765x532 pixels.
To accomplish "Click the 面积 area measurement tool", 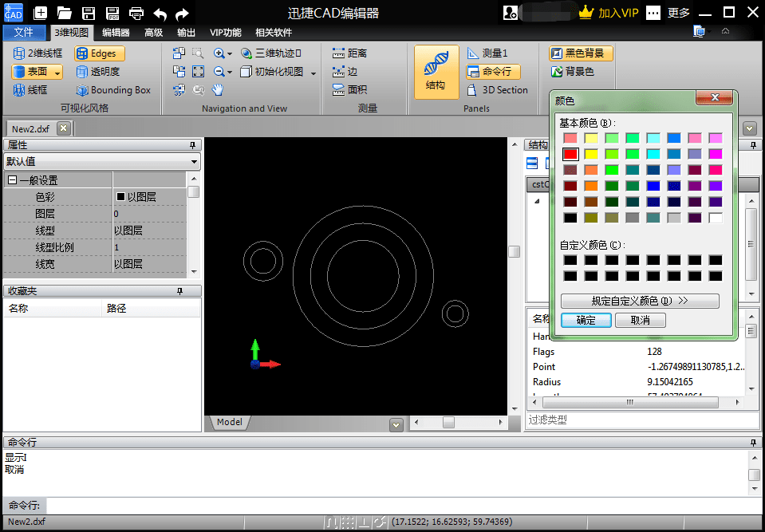I will pos(349,89).
